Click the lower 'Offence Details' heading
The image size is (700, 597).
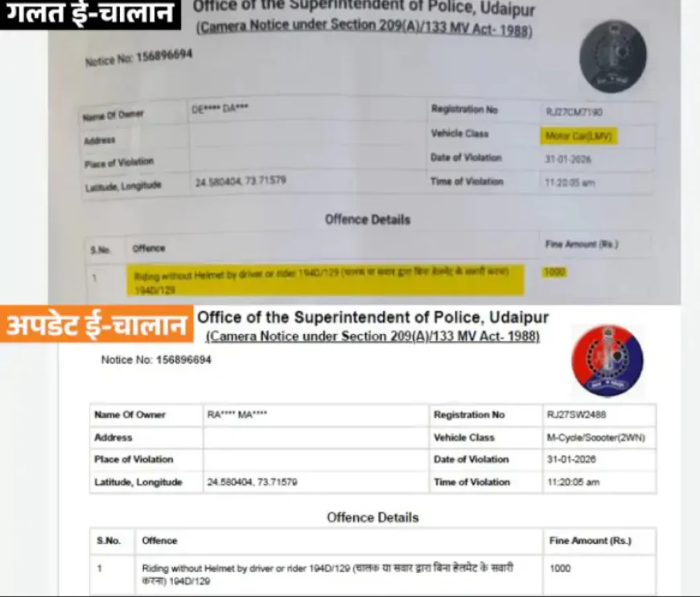pos(373,517)
